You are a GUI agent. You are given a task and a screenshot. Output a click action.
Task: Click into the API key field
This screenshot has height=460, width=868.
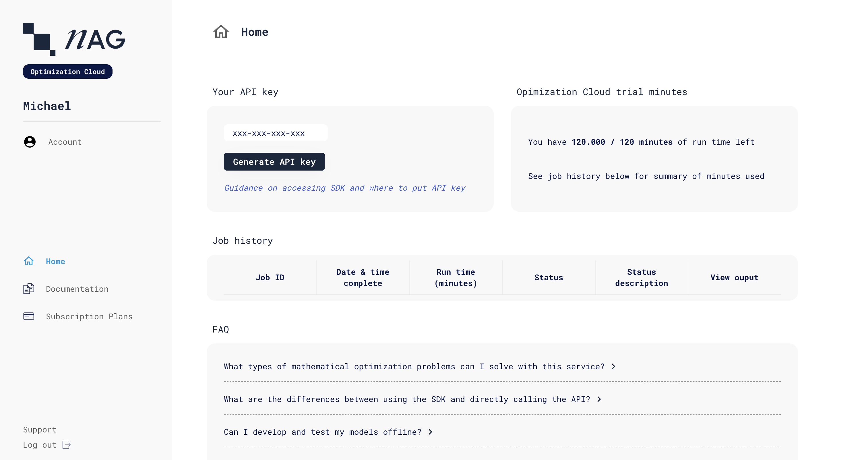[x=275, y=133]
